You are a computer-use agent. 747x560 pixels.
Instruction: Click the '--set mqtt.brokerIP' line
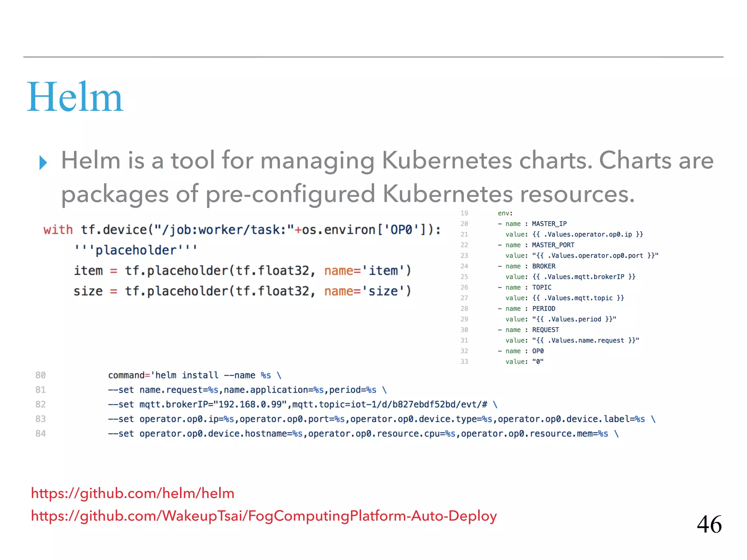click(x=303, y=404)
